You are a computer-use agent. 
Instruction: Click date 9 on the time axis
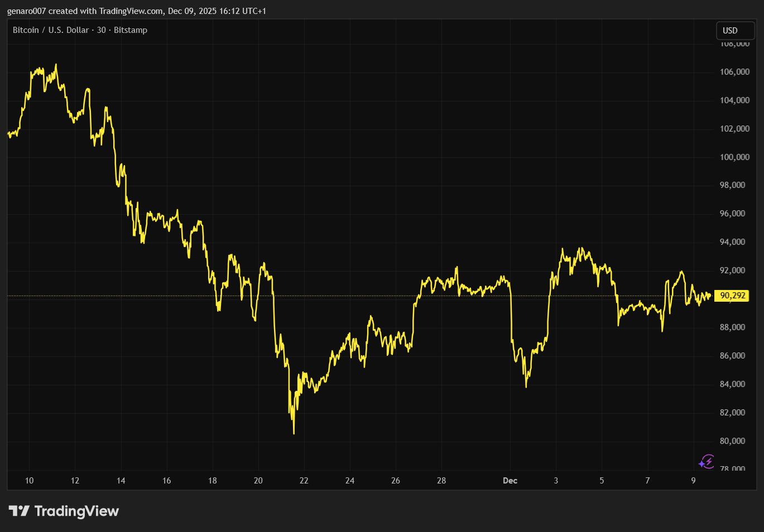(x=693, y=481)
